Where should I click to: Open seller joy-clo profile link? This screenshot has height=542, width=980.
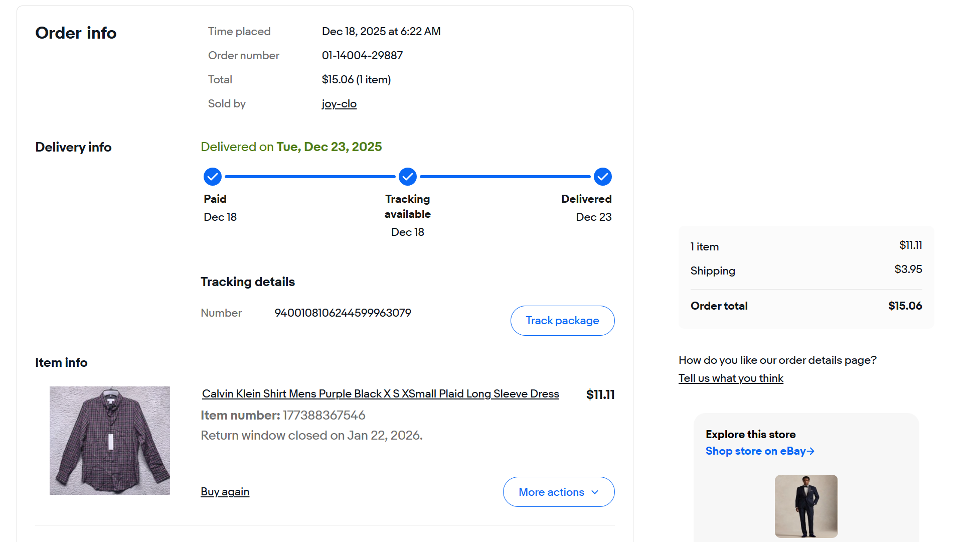point(339,104)
